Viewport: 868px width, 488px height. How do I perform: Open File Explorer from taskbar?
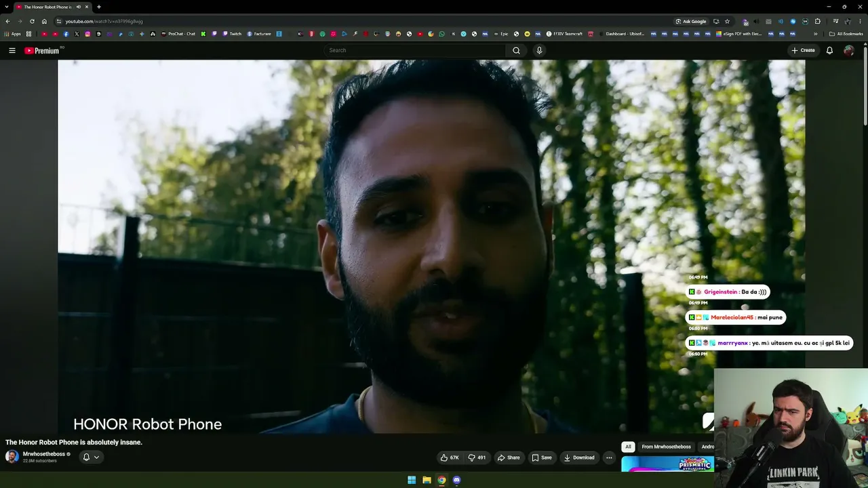[427, 480]
